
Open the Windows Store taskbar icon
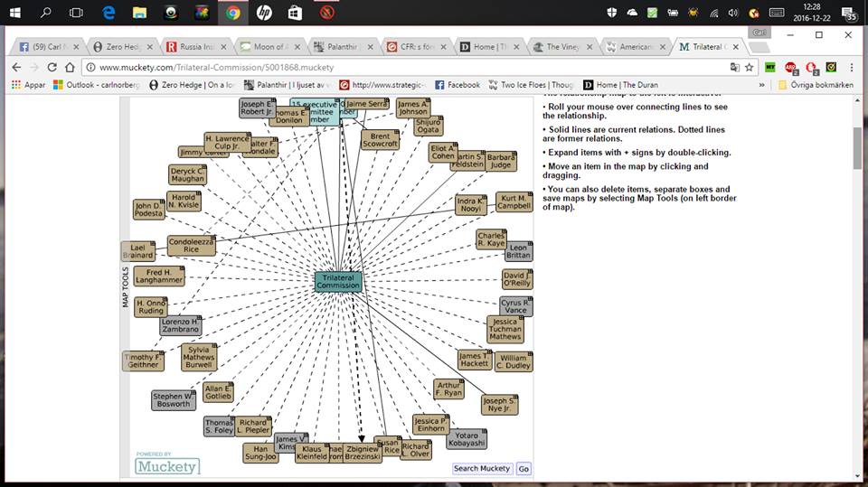point(295,13)
